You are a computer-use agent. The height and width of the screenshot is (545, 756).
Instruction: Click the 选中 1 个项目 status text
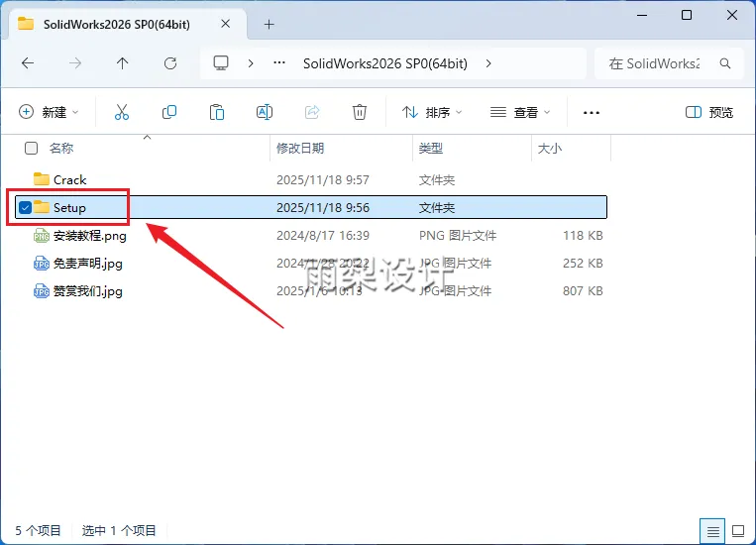coord(119,530)
